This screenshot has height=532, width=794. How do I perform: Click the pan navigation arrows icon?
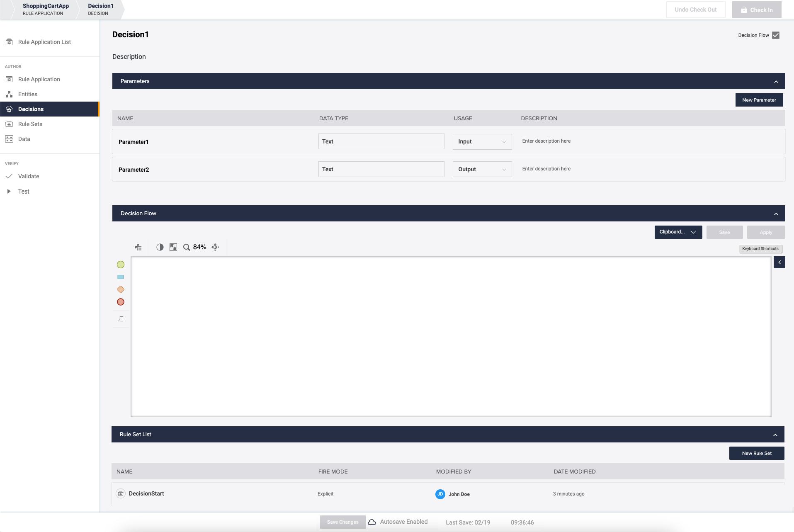(x=215, y=247)
